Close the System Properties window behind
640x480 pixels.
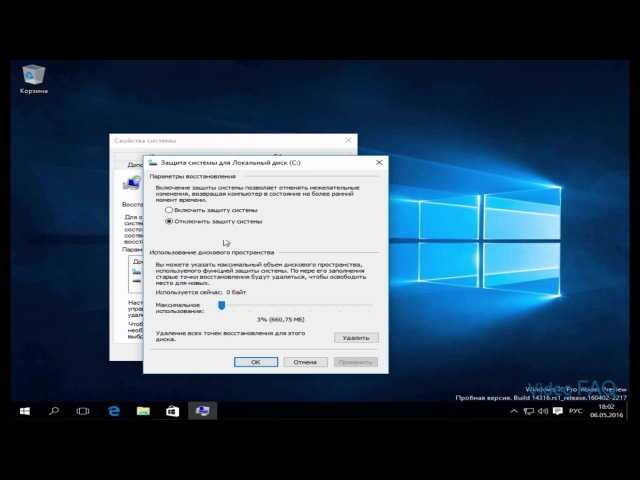[348, 140]
